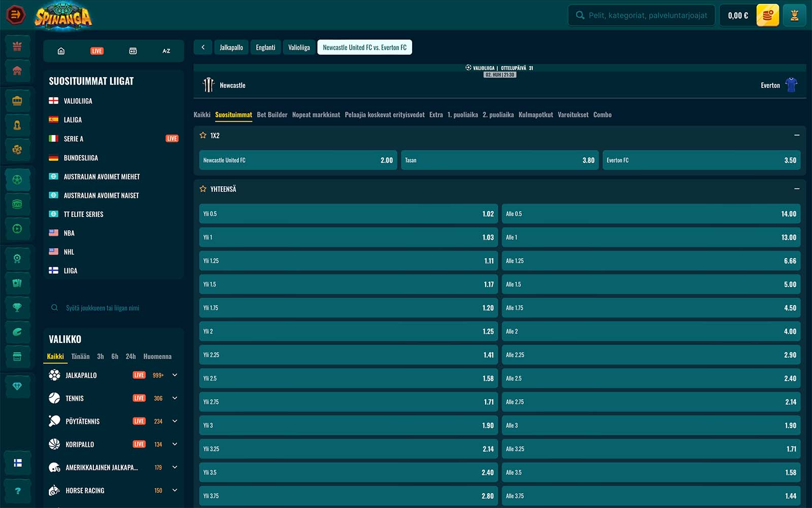Bet on Newcastle United FC at 2.00

(298, 160)
